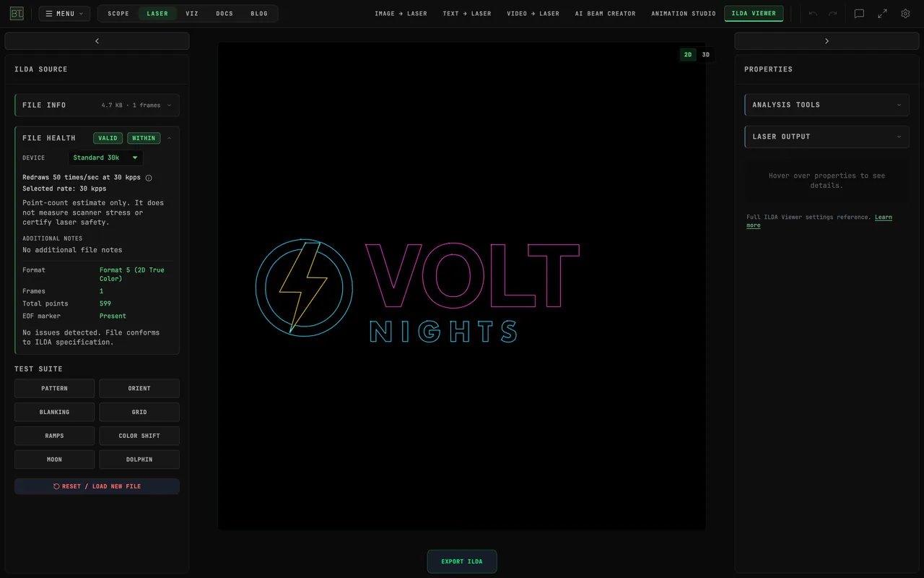Image resolution: width=924 pixels, height=578 pixels.
Task: Switch preview to 2D view
Action: click(x=688, y=55)
